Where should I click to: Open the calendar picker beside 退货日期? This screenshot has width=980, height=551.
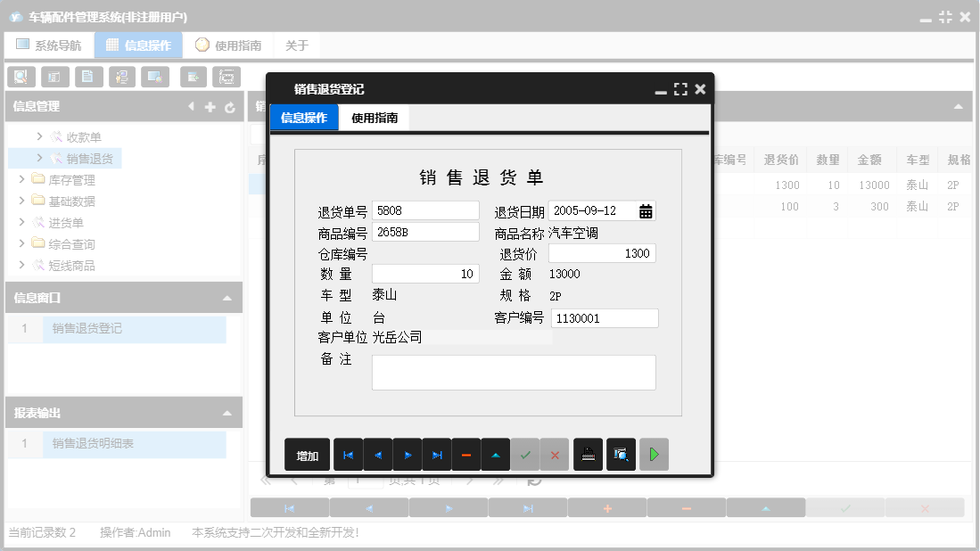coord(646,211)
